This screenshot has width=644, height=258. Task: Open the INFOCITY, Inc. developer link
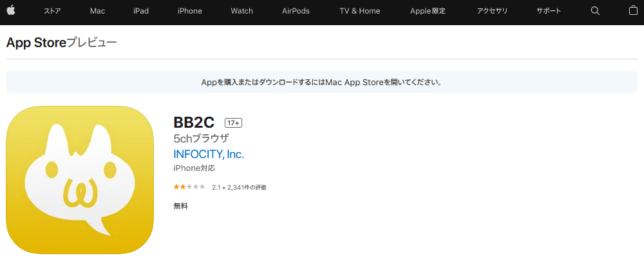click(209, 154)
